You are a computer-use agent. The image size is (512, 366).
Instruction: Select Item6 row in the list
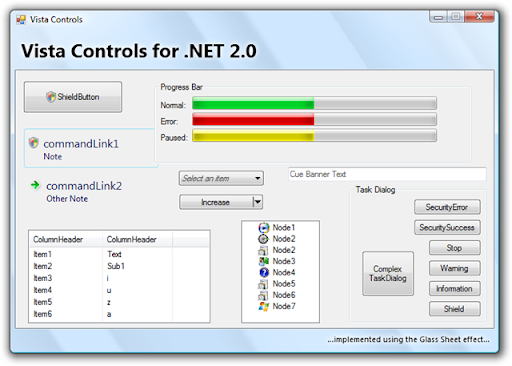click(119, 314)
